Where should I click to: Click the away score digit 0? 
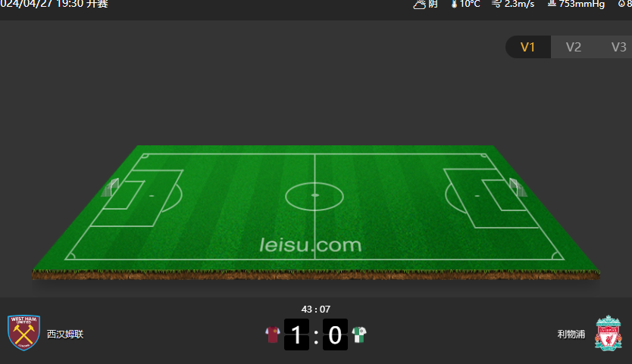[336, 334]
